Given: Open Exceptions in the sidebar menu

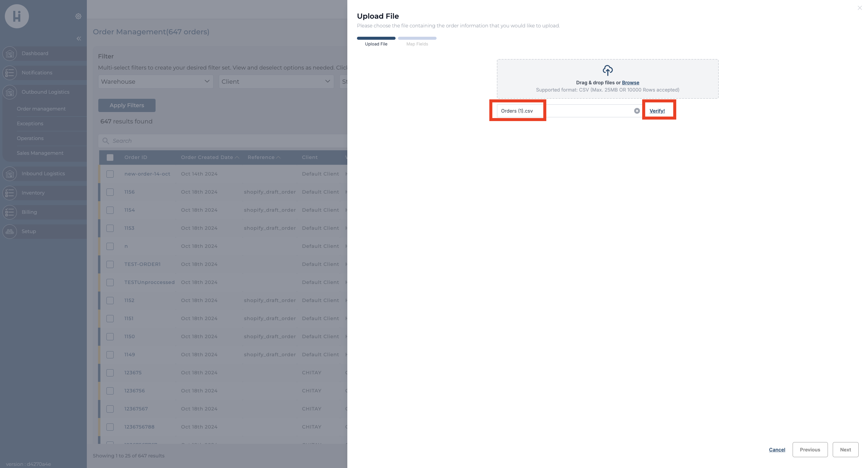Looking at the screenshot, I should point(30,123).
